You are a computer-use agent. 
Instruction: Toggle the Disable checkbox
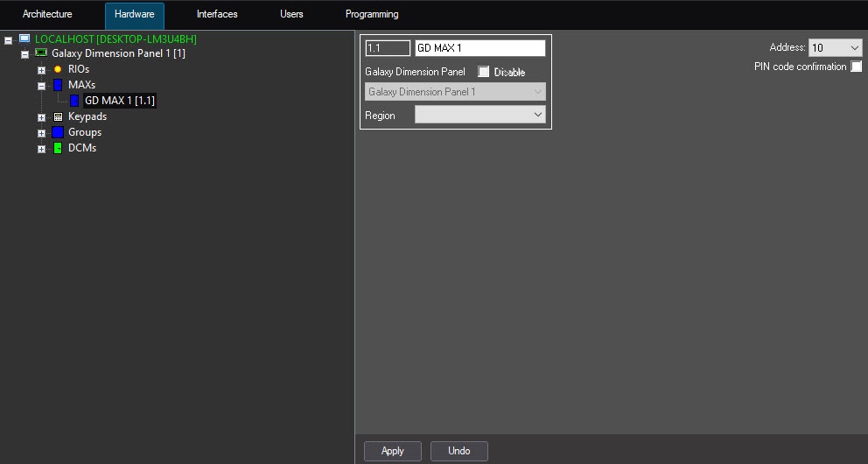coord(484,72)
